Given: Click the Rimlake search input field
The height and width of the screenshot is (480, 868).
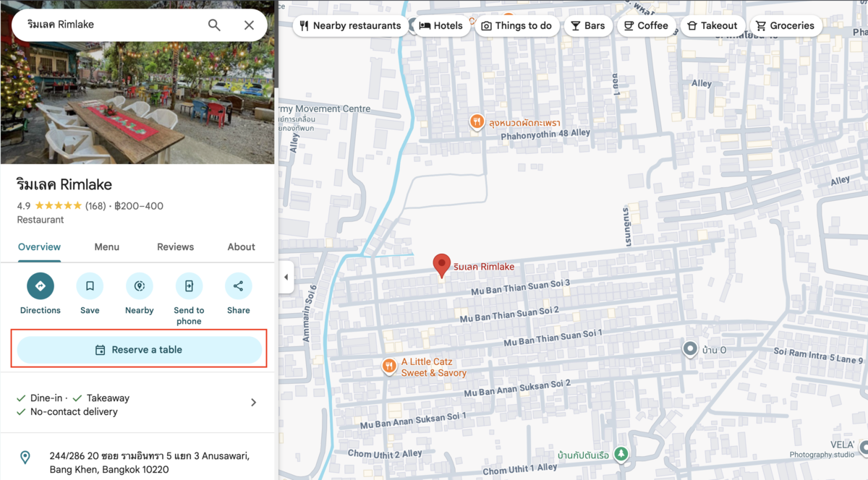Looking at the screenshot, I should pyautogui.click(x=109, y=25).
